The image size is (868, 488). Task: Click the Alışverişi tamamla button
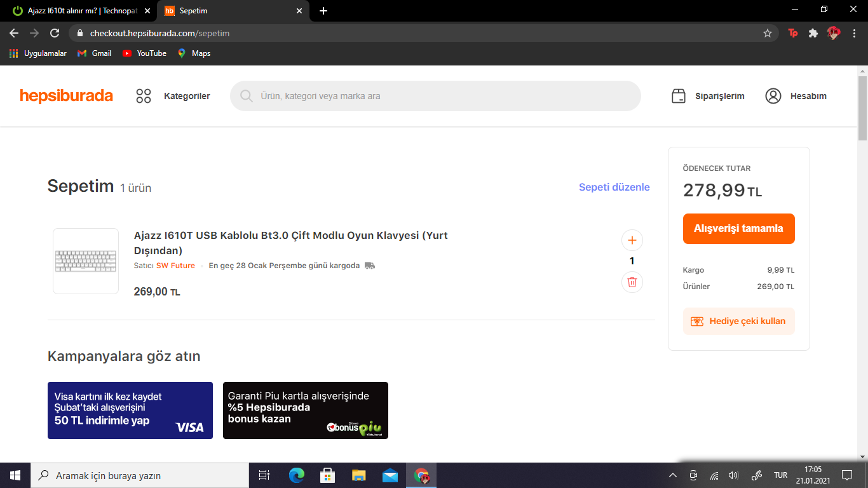738,229
